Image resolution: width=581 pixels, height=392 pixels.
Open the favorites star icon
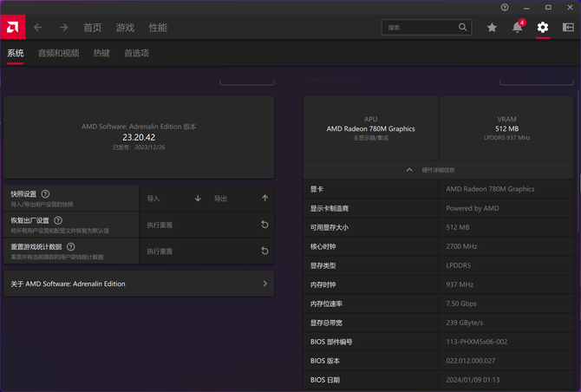coord(492,28)
